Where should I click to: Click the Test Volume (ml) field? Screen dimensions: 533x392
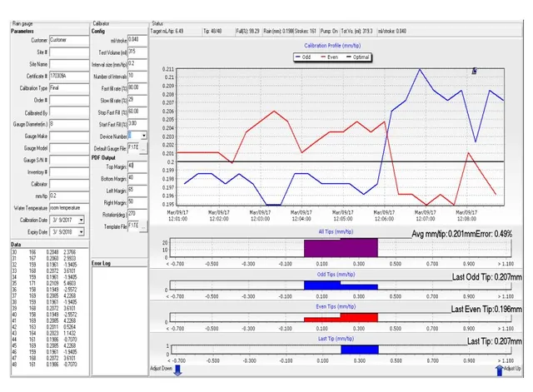[137, 52]
